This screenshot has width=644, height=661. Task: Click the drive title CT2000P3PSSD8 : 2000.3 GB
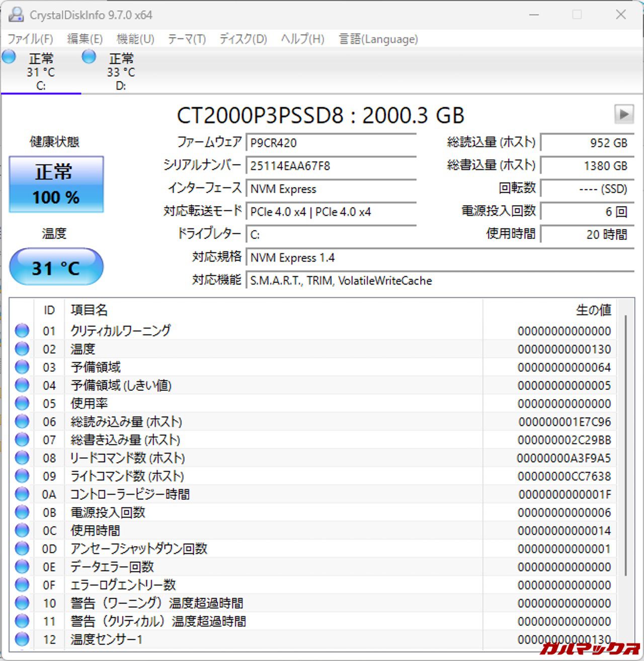pos(320,115)
